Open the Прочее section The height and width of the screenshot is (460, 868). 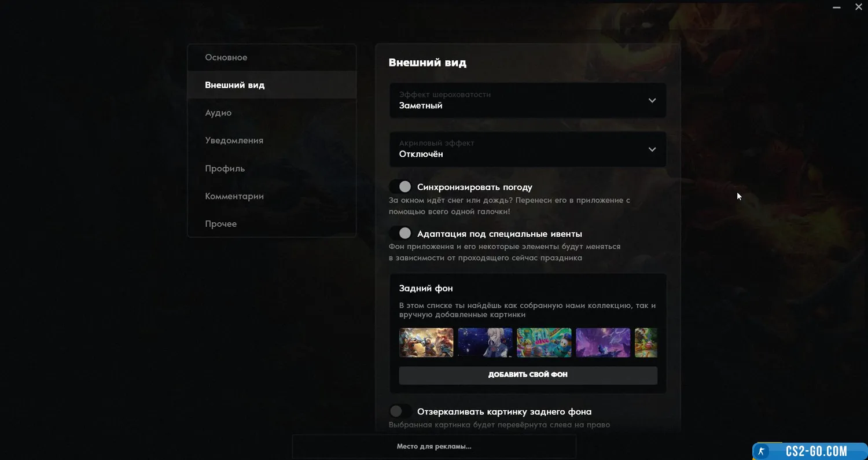[272, 224]
